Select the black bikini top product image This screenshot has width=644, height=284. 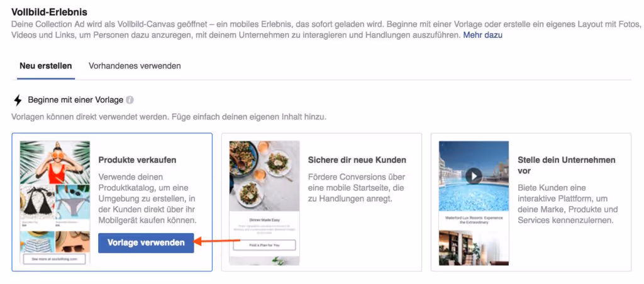[37, 203]
